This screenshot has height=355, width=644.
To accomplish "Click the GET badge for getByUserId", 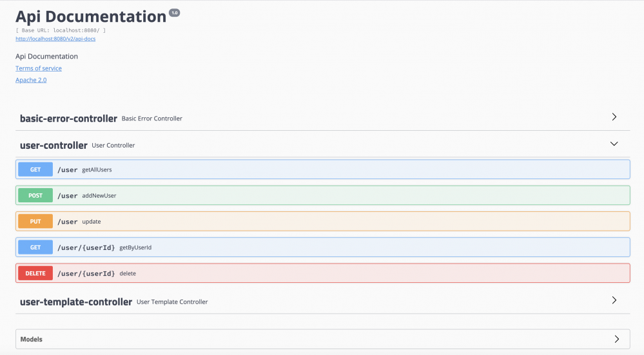I will click(x=35, y=247).
